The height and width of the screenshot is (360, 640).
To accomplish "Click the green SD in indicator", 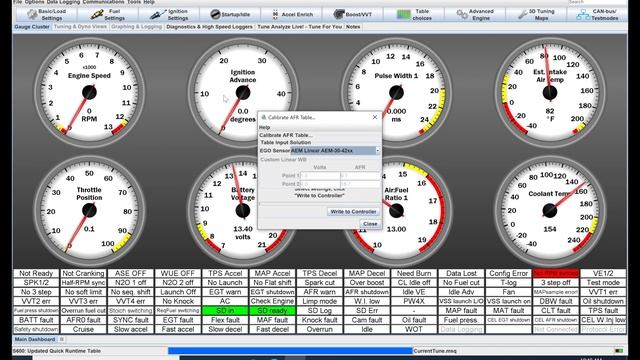I will click(225, 311).
